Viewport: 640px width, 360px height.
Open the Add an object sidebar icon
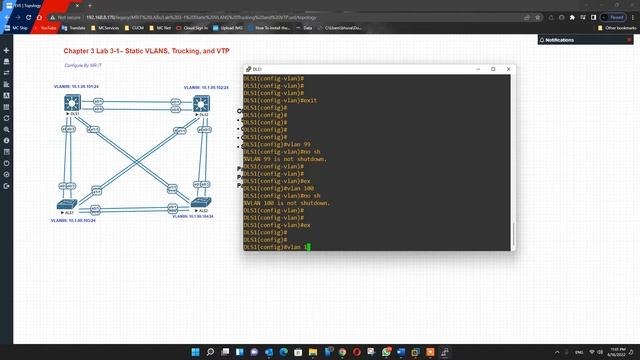[x=6, y=50]
